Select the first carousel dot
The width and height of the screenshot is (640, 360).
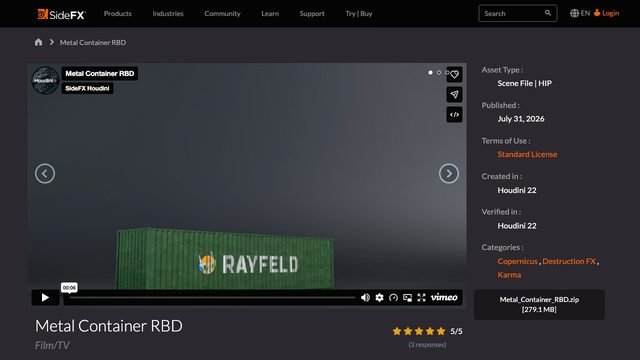[x=430, y=72]
